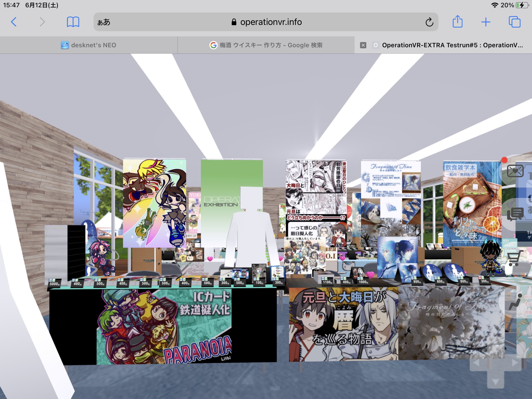
Task: Open the ぁあ reader format menu
Action: [104, 22]
